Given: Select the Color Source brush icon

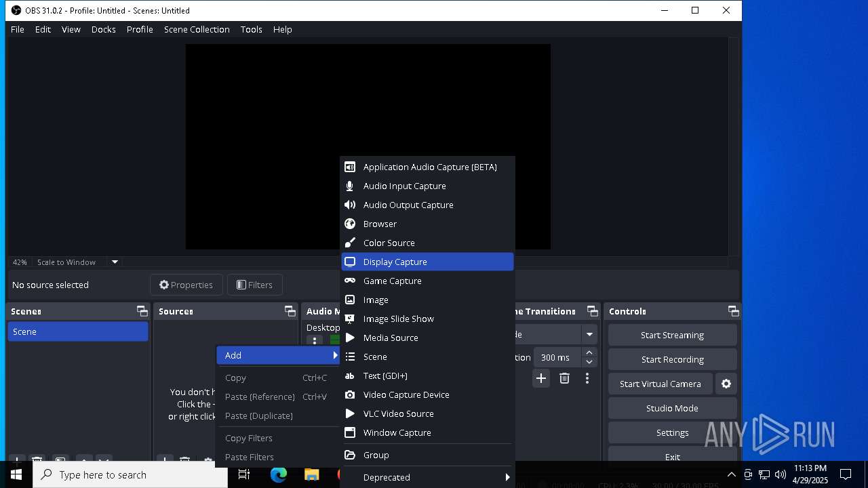Looking at the screenshot, I should coord(350,243).
